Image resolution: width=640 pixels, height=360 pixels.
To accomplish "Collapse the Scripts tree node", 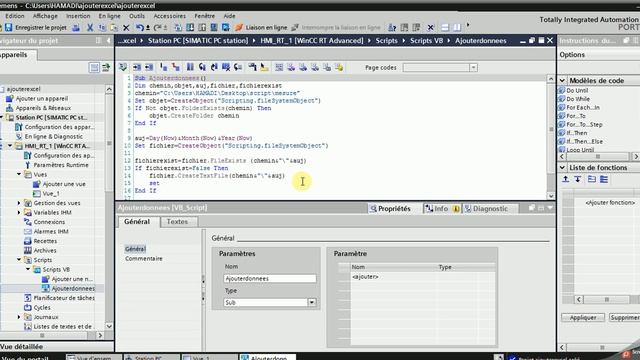I will coord(19,260).
